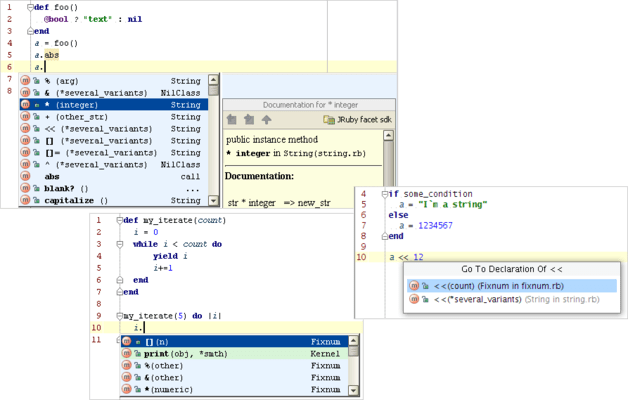Collapse the fold marker at the end of foo
The image size is (628, 400).
click(x=30, y=31)
